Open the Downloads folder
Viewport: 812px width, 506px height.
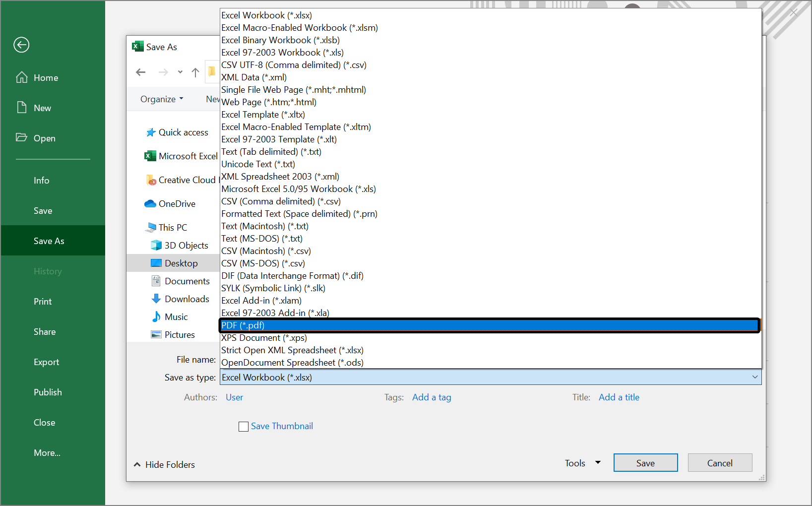pyautogui.click(x=187, y=299)
